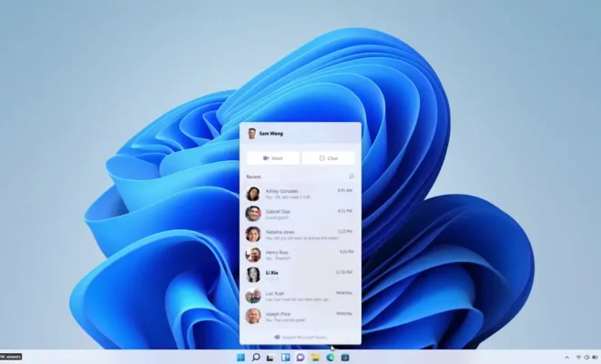Click Li Xia's profile photo

(x=253, y=275)
